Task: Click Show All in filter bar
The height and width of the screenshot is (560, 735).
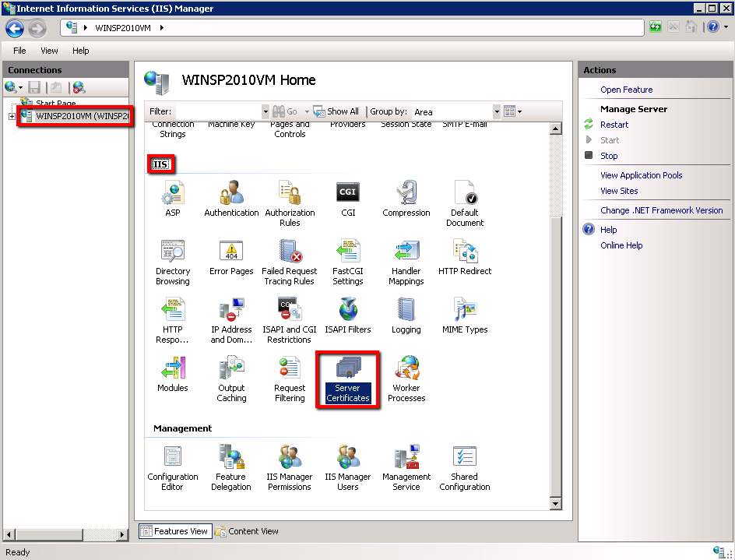Action: [336, 112]
